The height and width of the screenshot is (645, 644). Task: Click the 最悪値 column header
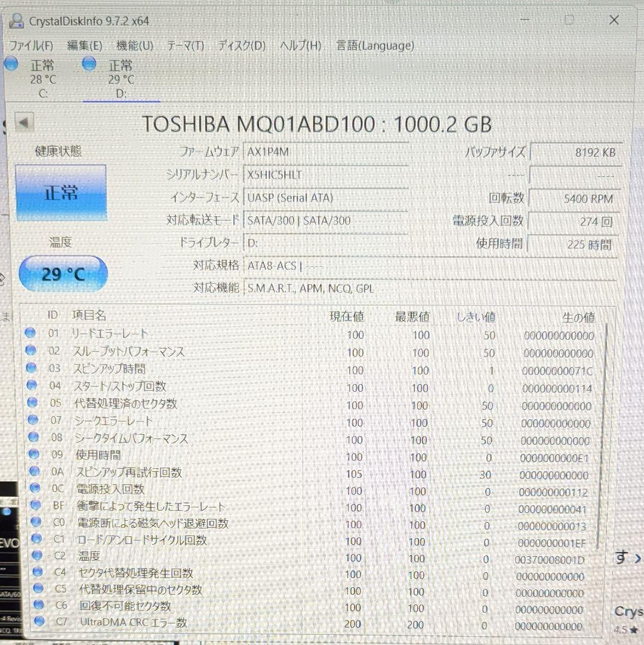(412, 317)
